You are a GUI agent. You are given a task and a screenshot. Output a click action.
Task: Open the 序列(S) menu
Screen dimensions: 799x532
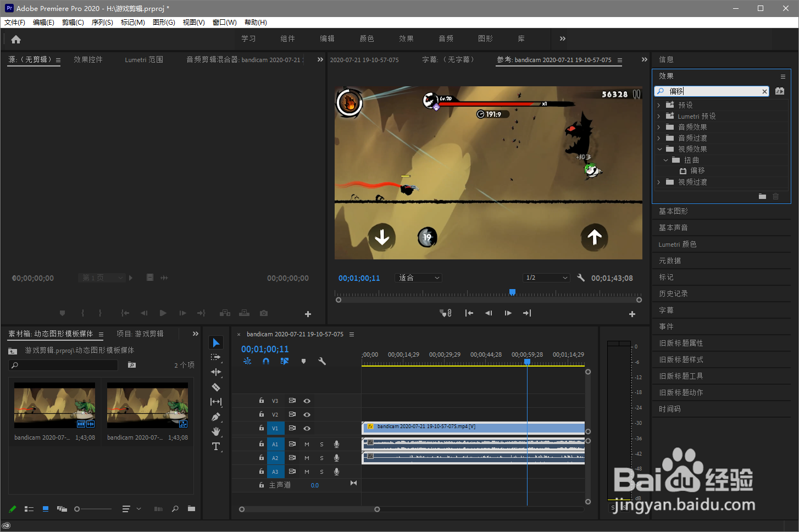pos(102,23)
